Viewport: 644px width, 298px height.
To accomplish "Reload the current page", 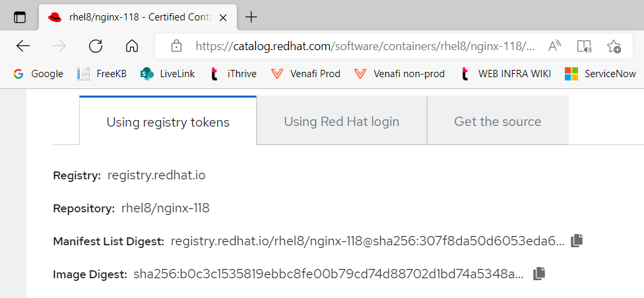I will click(96, 46).
